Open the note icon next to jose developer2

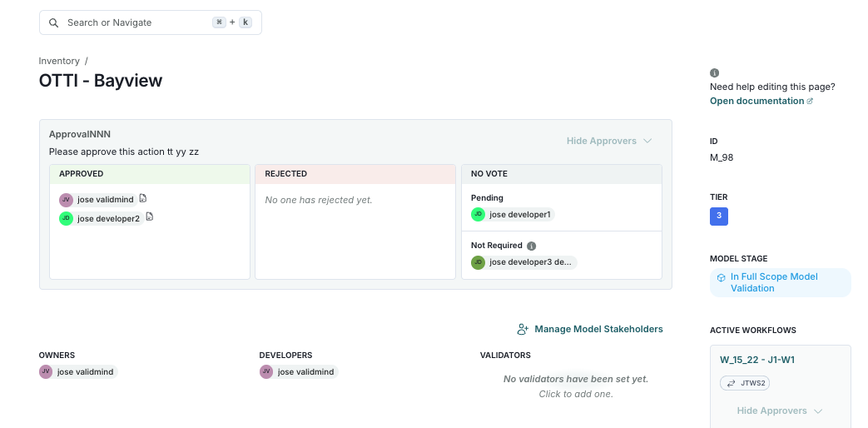(150, 217)
